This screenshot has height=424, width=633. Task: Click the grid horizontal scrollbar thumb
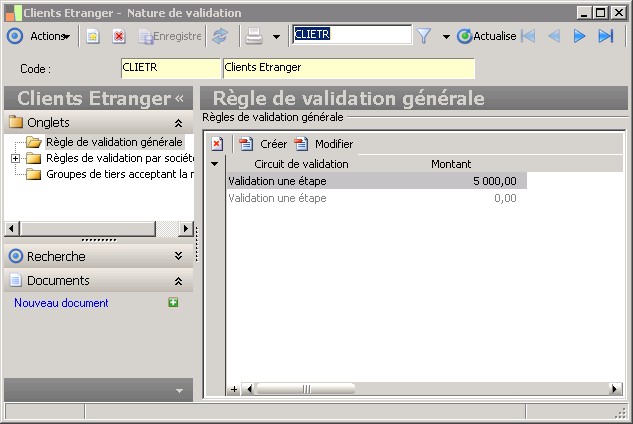pyautogui.click(x=306, y=389)
